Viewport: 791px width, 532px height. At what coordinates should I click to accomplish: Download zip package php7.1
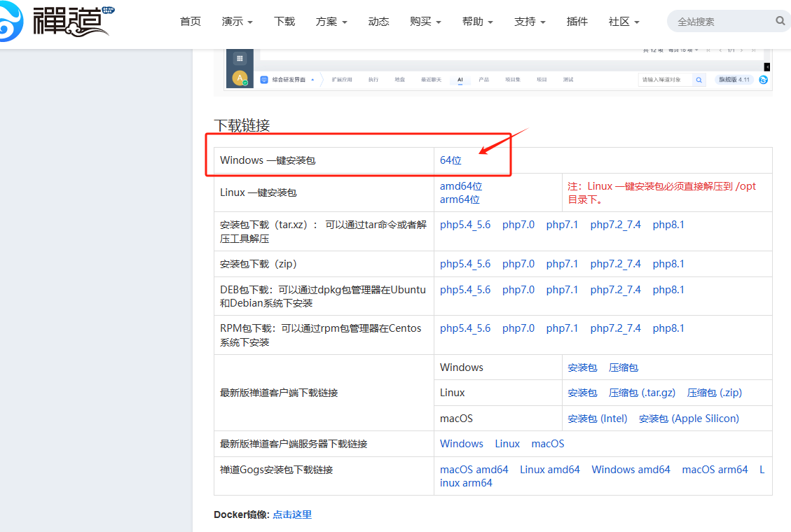click(x=562, y=264)
